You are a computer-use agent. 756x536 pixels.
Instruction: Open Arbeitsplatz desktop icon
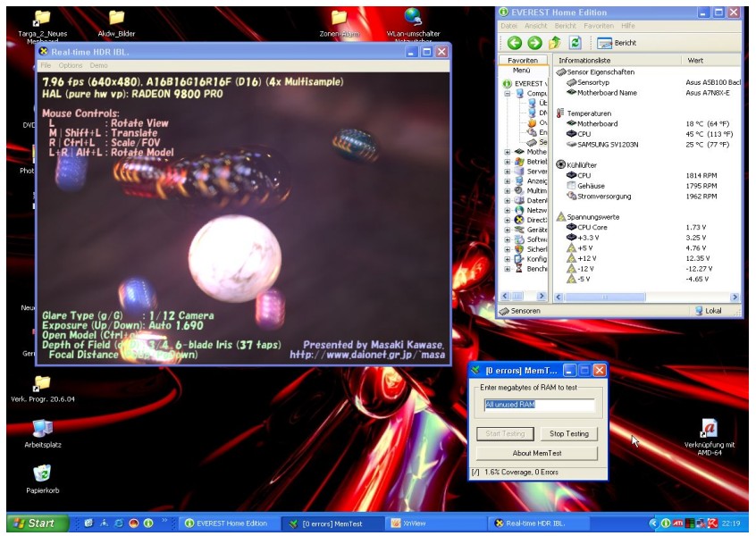coord(42,433)
